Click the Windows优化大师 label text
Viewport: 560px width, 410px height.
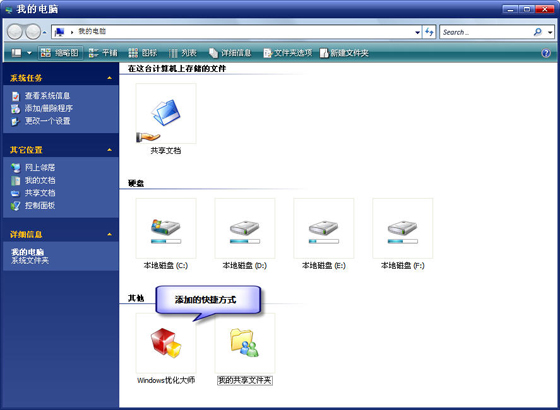click(166, 380)
